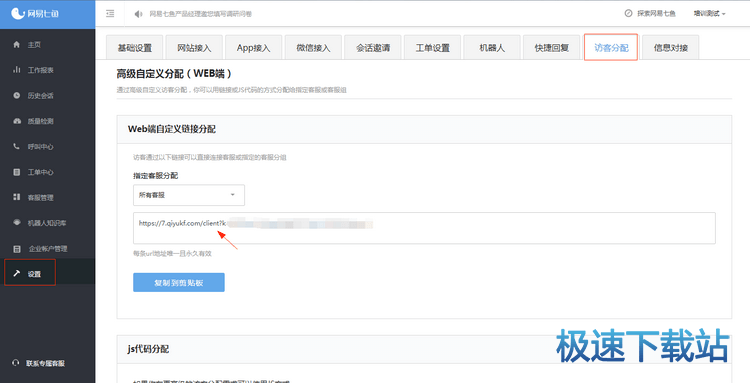Open 历史会话 clock icon in sidebar
The height and width of the screenshot is (383, 750).
[17, 96]
